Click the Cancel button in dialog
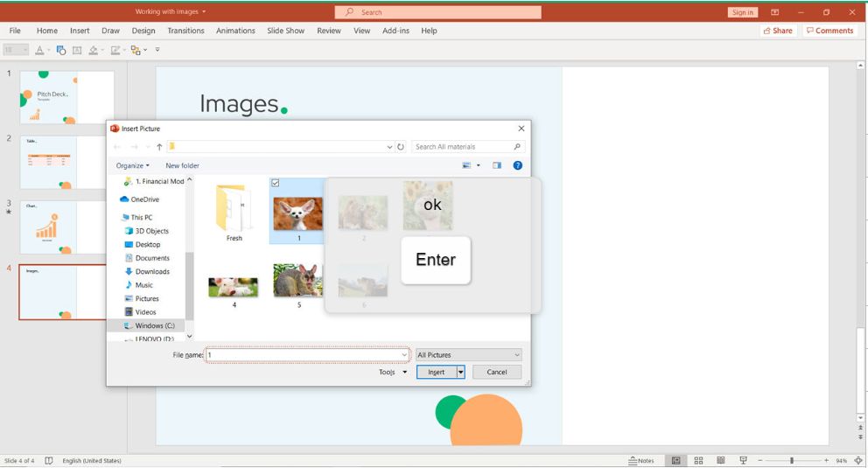The width and height of the screenshot is (868, 468). [x=496, y=373]
